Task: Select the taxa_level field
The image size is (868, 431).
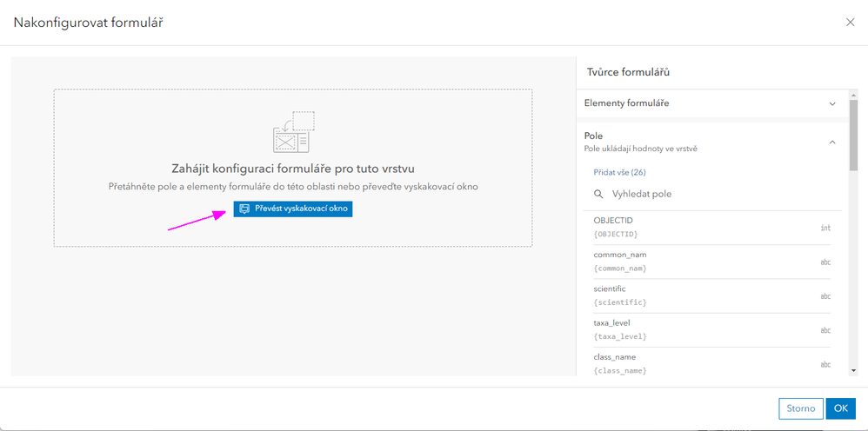Action: click(712, 330)
